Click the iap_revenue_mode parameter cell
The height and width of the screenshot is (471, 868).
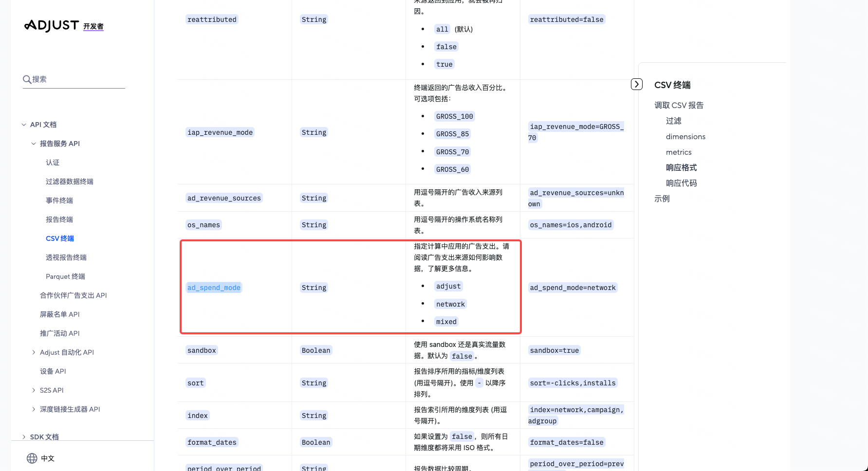tap(220, 132)
